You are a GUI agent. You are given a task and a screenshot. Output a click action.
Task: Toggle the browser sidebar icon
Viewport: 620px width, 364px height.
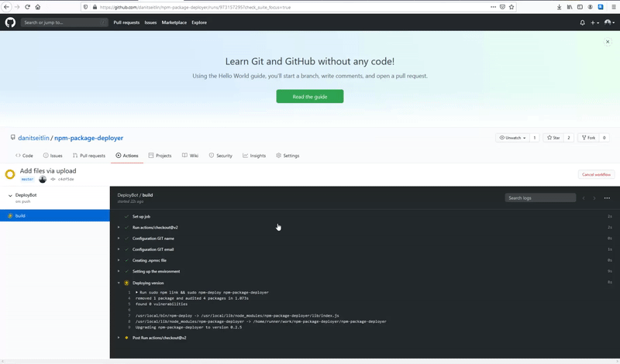(x=580, y=7)
